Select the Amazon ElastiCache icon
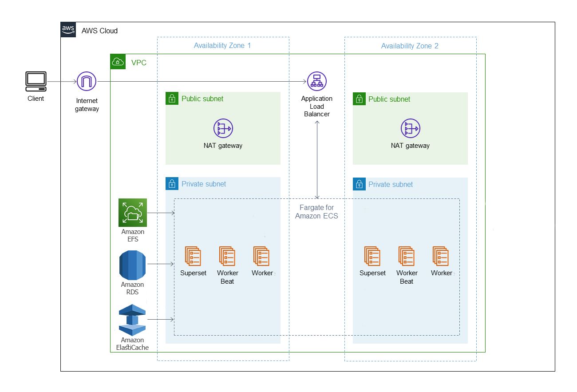 [x=132, y=320]
